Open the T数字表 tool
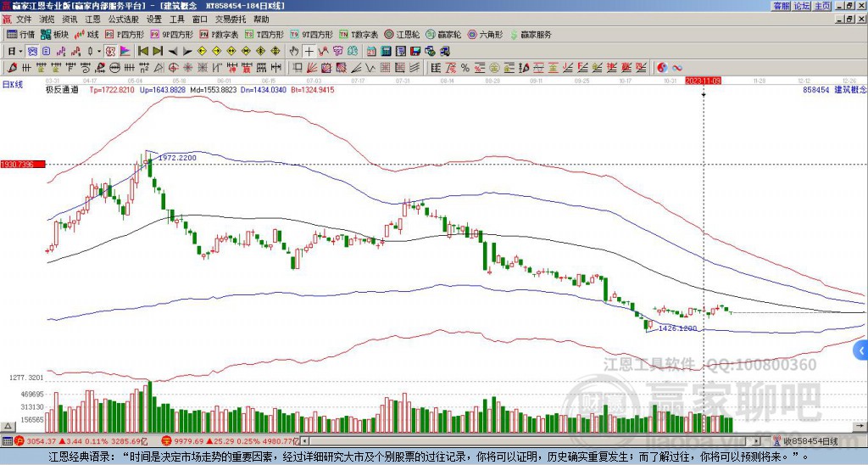 359,34
